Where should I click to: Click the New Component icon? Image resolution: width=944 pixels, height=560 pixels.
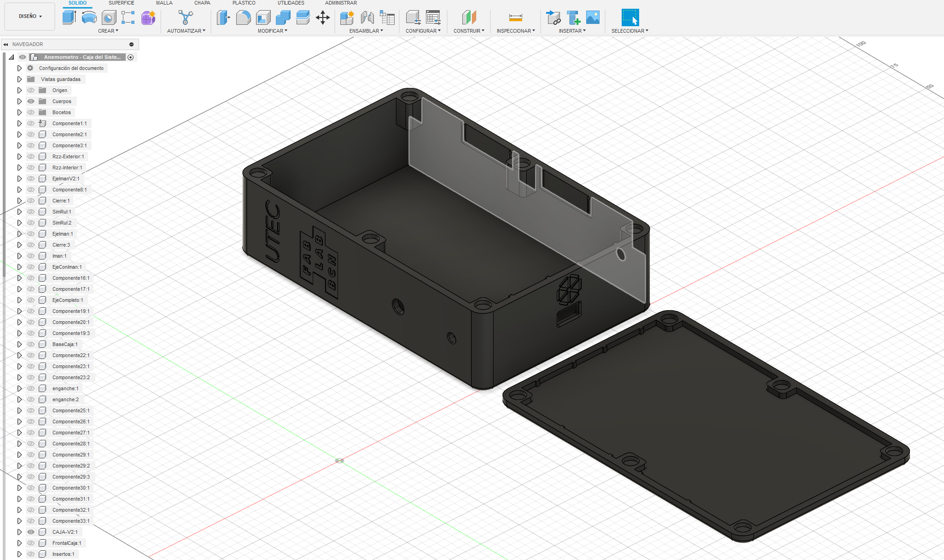tap(347, 17)
